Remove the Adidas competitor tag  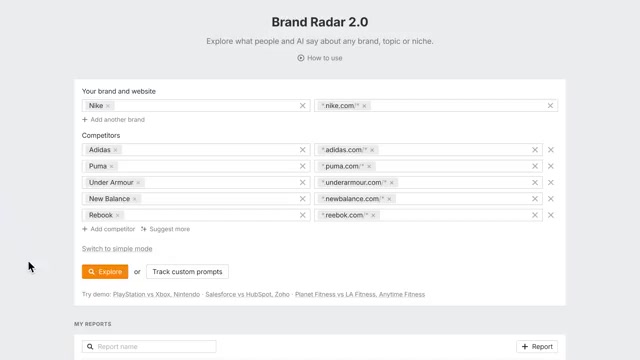click(x=116, y=150)
